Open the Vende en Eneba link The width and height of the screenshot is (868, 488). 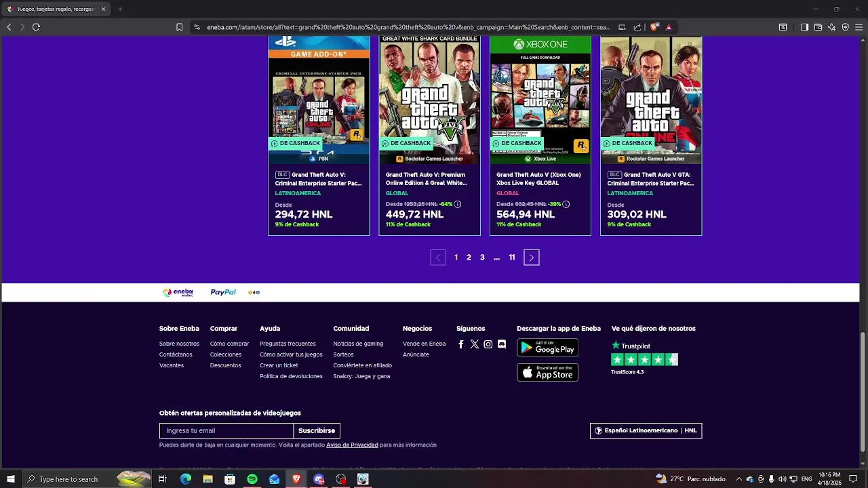point(424,344)
